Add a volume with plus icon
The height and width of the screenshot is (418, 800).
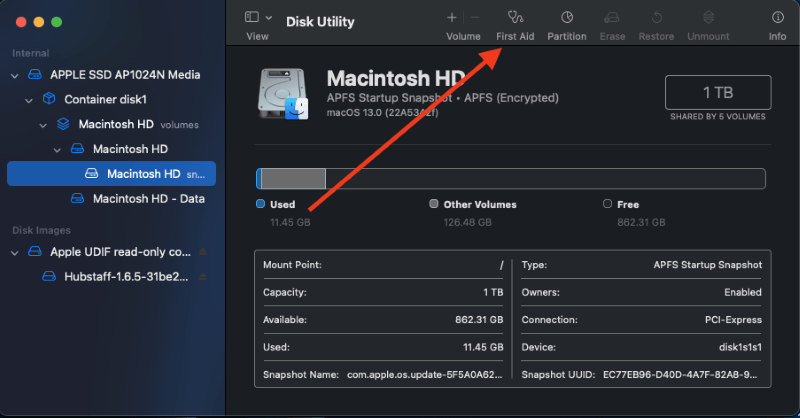tap(452, 18)
